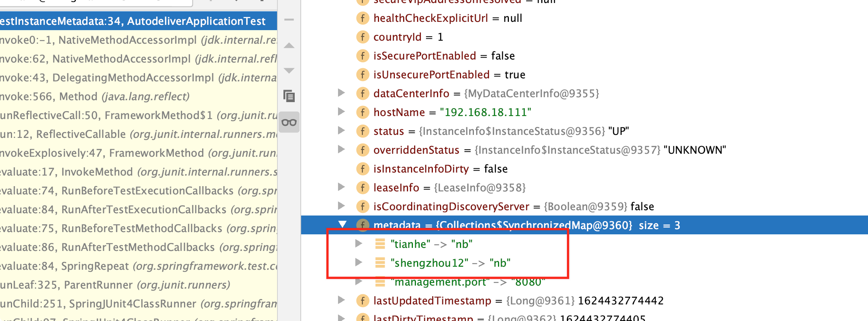The height and width of the screenshot is (321, 868).
Task: Click field icon beside isInstanceInfoDirty
Action: coord(362,169)
